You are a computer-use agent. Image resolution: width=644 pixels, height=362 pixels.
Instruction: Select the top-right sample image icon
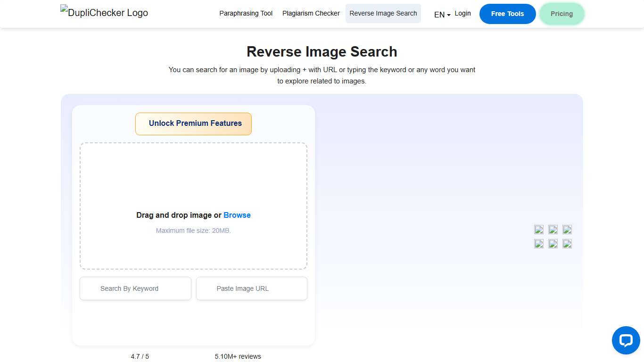(x=567, y=230)
